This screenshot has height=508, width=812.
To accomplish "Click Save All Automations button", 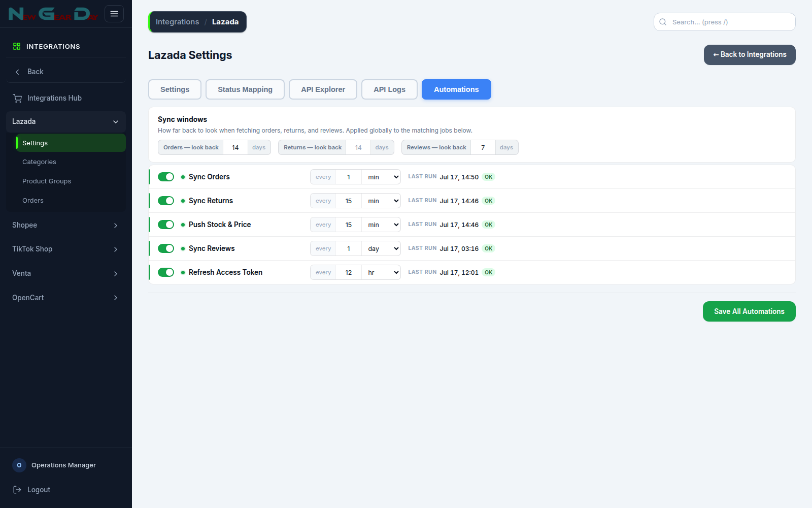I will pyautogui.click(x=749, y=311).
